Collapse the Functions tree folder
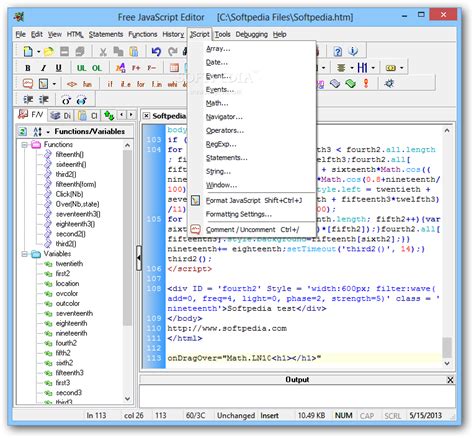474x438 pixels. pyautogui.click(x=24, y=145)
